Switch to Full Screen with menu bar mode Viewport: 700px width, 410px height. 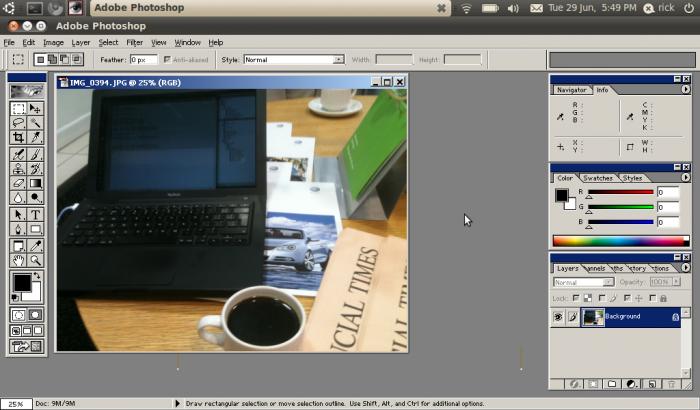27,331
